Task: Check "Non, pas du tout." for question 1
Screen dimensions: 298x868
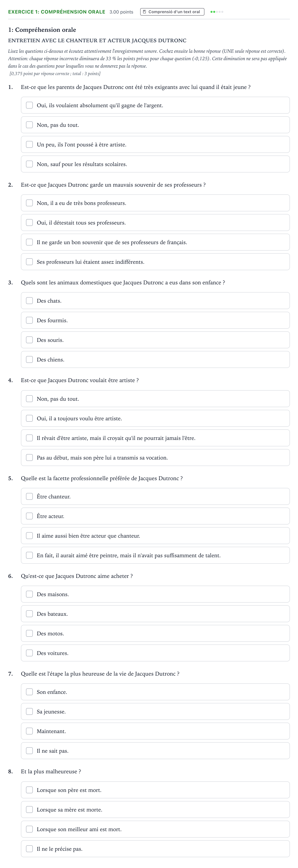Action: 30,125
